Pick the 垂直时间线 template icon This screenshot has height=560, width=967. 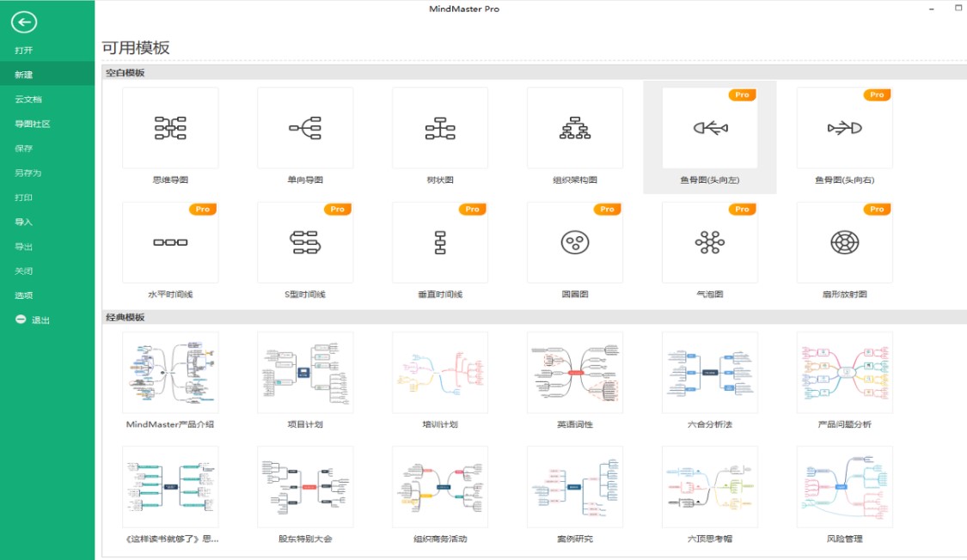tap(440, 242)
